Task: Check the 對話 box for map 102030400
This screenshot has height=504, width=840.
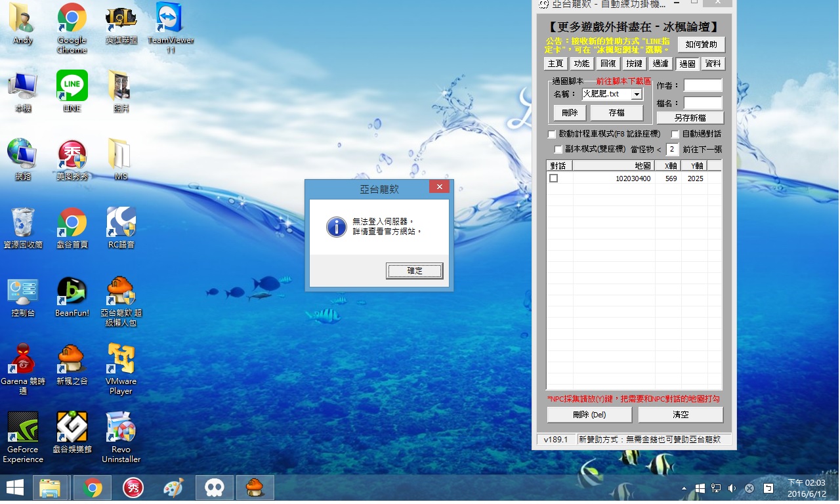Action: click(x=553, y=178)
